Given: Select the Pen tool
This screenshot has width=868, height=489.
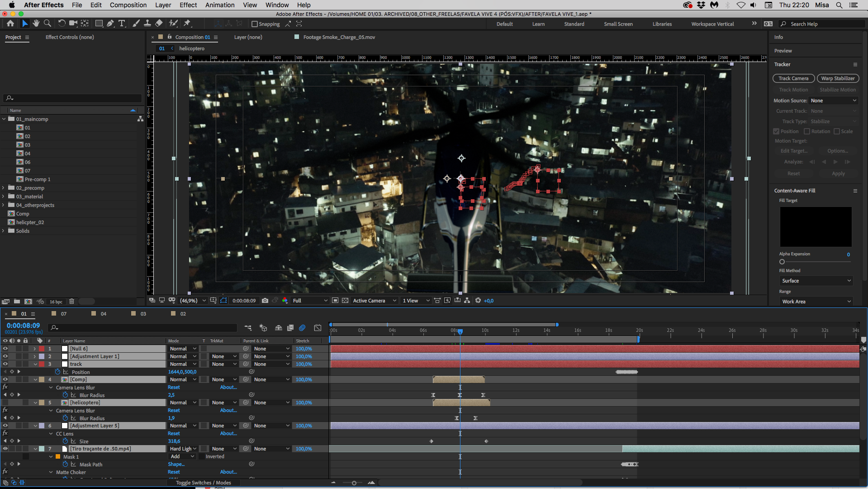Looking at the screenshot, I should [x=110, y=24].
